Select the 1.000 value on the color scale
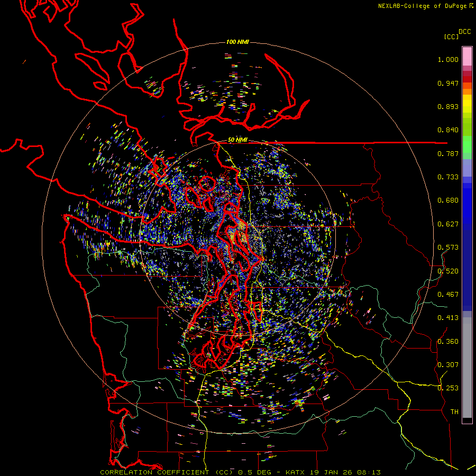Viewport: 476px width, 476px height. [448, 59]
